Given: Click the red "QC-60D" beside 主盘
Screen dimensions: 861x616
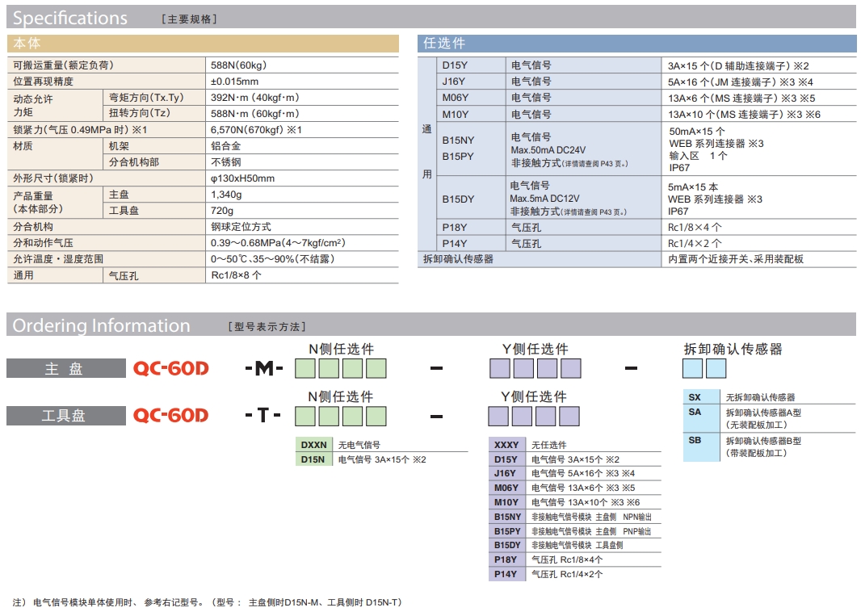Looking at the screenshot, I should coord(171,368).
